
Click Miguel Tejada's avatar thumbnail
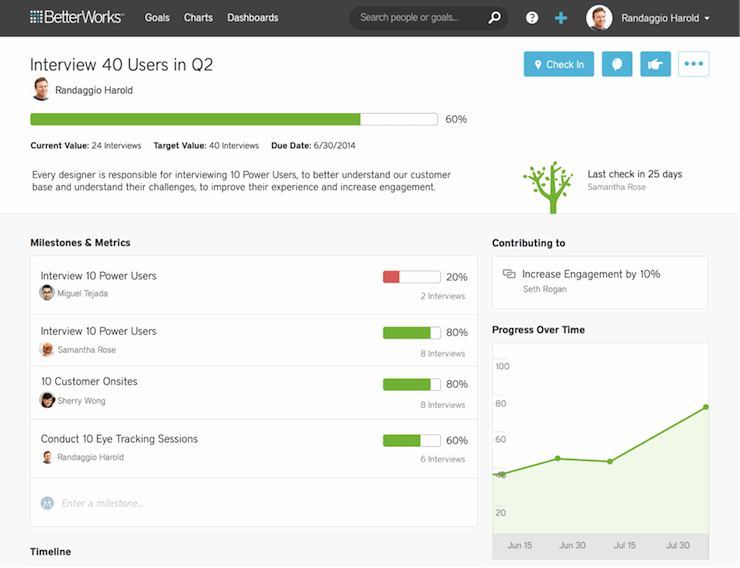tap(47, 293)
